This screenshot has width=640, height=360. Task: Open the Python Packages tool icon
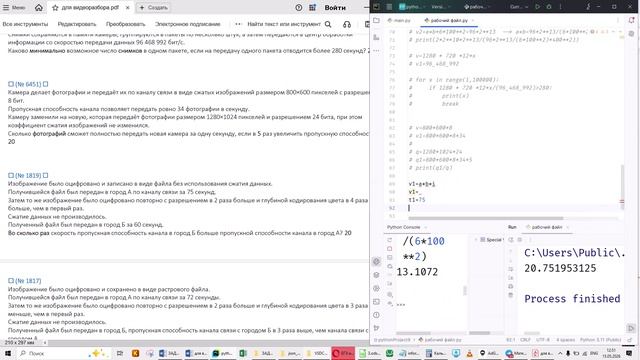376,275
